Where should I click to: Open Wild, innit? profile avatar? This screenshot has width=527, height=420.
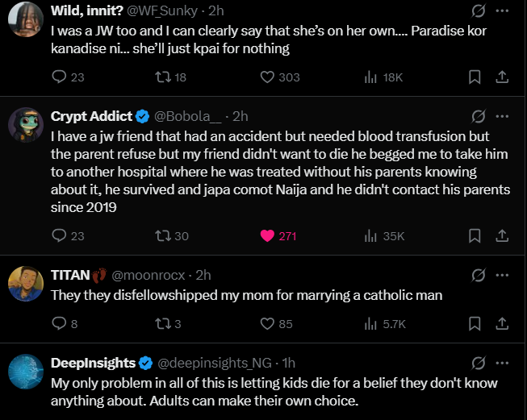pyautogui.click(x=26, y=19)
